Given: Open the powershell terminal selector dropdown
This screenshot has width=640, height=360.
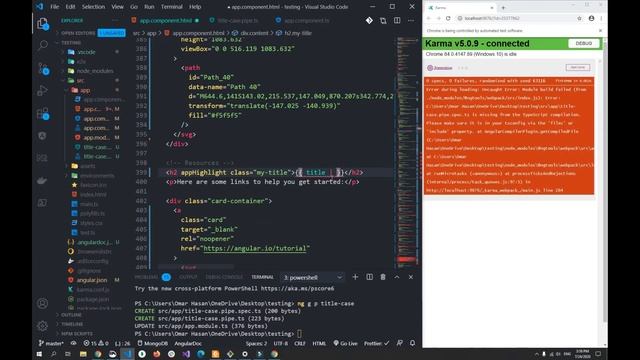Looking at the screenshot, I should pyautogui.click(x=313, y=278).
